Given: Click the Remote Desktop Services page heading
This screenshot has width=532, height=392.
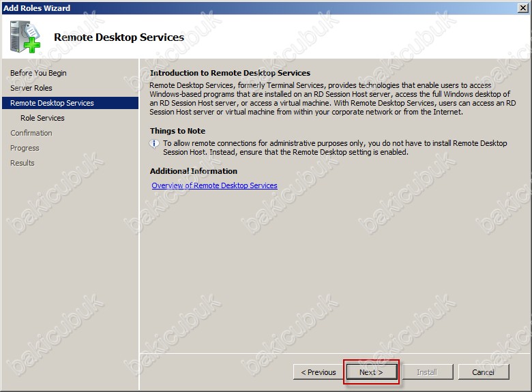Looking at the screenshot, I should (x=119, y=37).
